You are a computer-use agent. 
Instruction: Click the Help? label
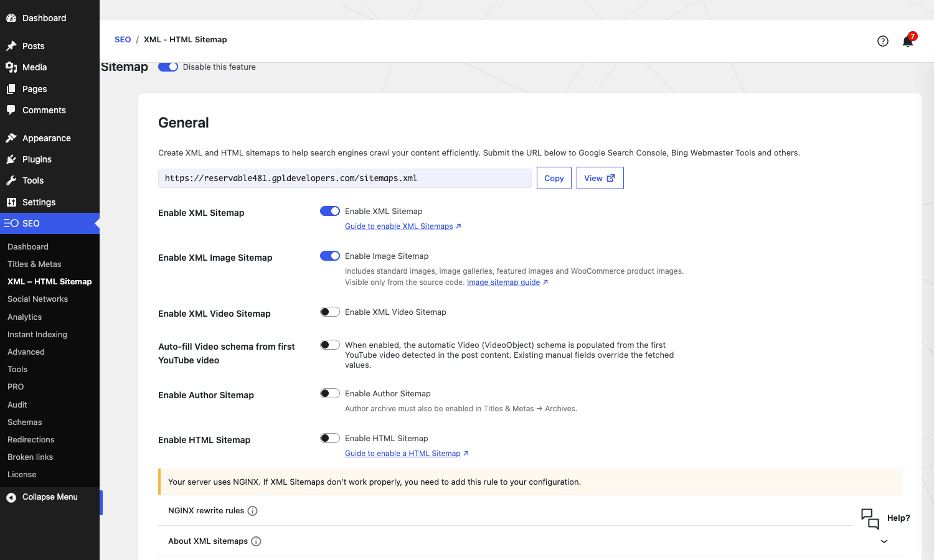point(899,518)
